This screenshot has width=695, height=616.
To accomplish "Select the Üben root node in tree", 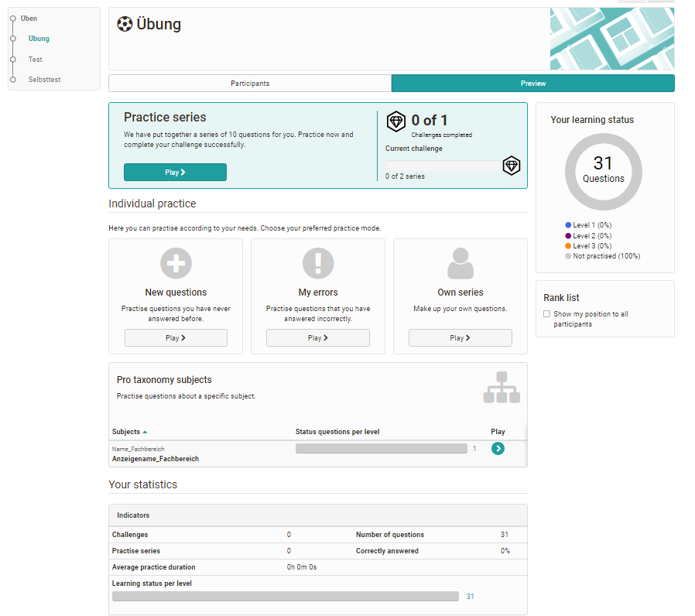I will 29,19.
